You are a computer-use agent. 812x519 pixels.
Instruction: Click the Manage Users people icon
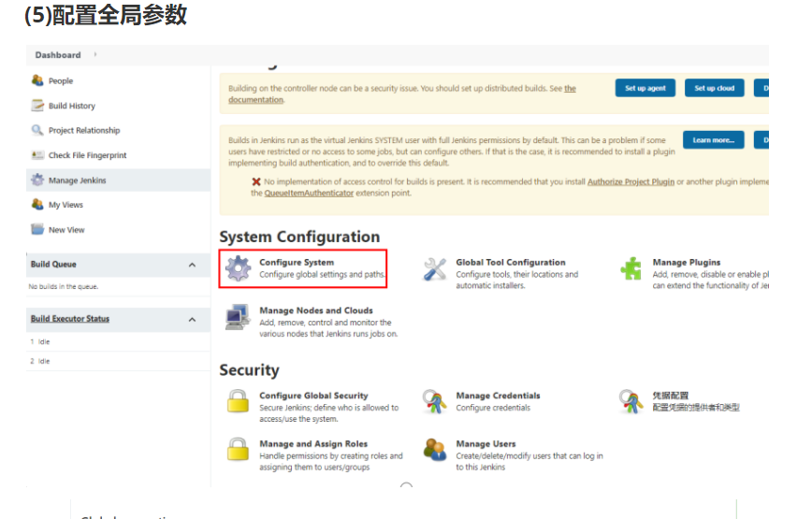[434, 450]
